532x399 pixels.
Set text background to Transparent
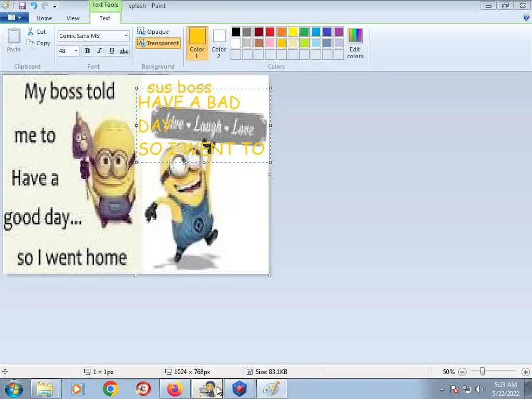[158, 43]
